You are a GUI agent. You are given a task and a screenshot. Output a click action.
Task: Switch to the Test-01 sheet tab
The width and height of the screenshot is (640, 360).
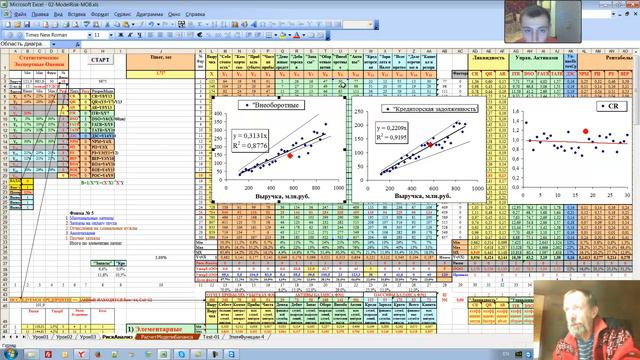[x=211, y=337]
